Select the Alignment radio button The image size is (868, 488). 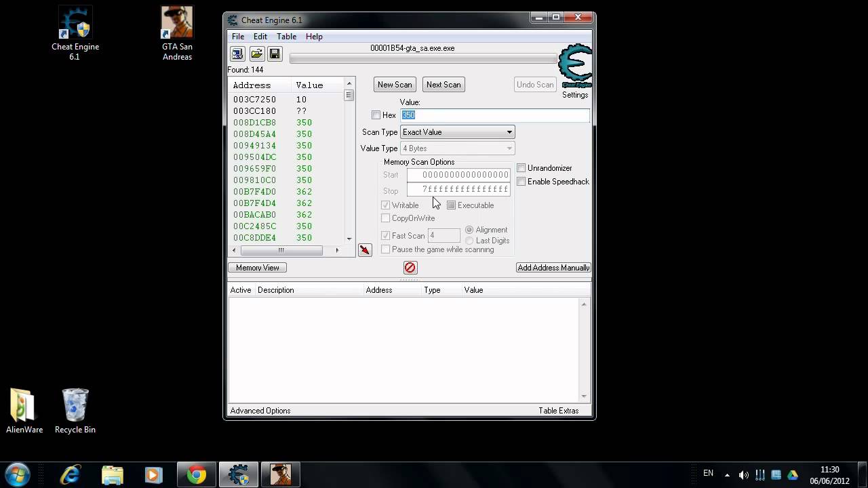coord(469,230)
